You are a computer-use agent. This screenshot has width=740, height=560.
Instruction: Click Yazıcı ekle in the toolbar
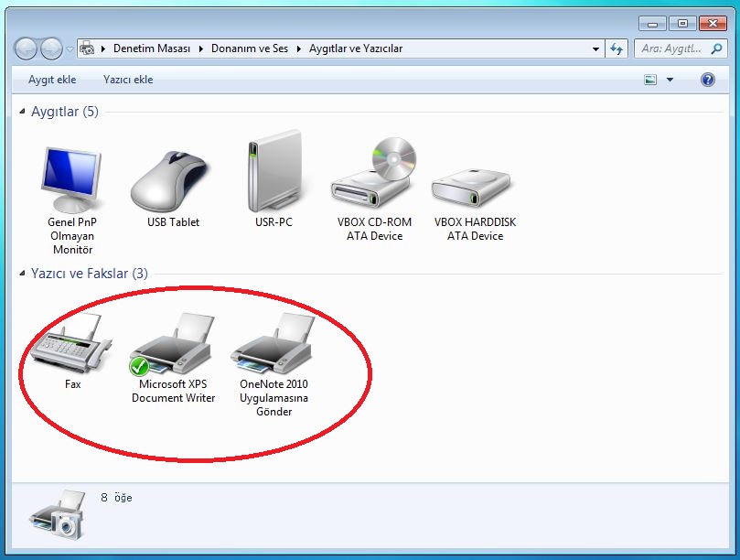pos(128,80)
